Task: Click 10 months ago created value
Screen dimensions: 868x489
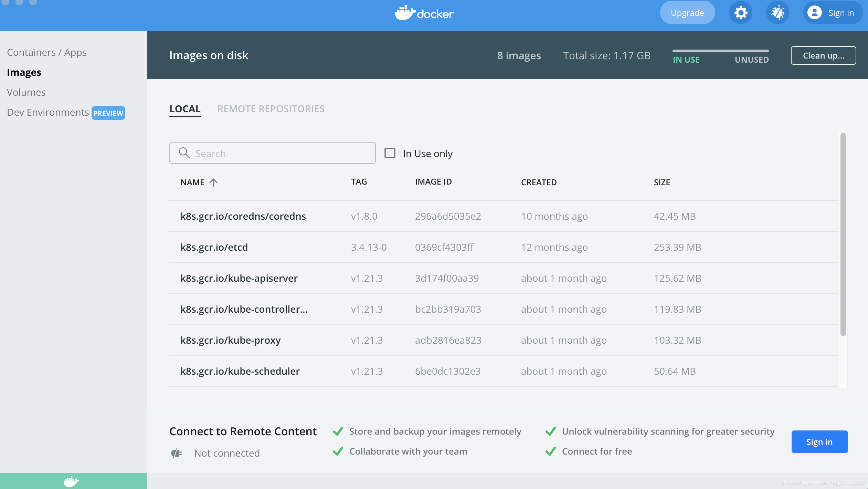Action: click(554, 216)
